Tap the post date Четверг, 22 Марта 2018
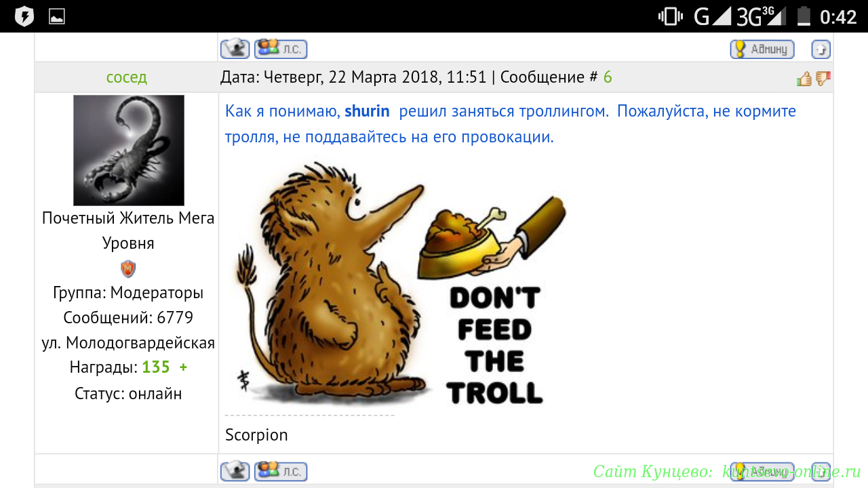The width and height of the screenshot is (868, 488). pos(353,77)
